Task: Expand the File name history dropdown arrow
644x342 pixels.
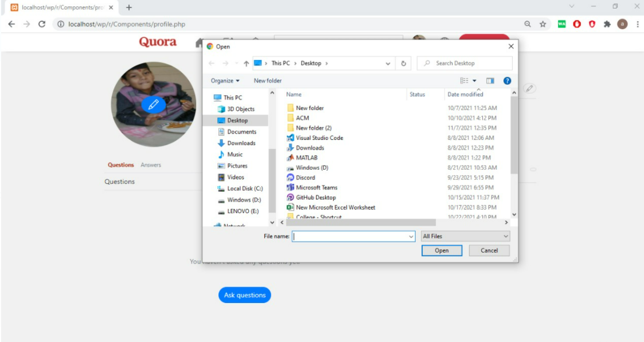Action: pos(411,237)
